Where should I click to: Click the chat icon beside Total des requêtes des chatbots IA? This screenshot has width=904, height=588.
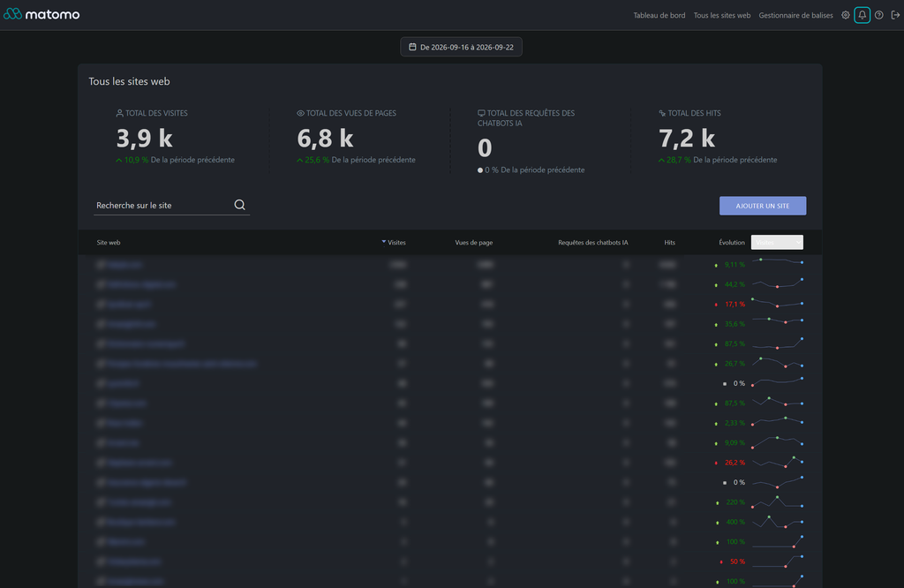point(481,113)
